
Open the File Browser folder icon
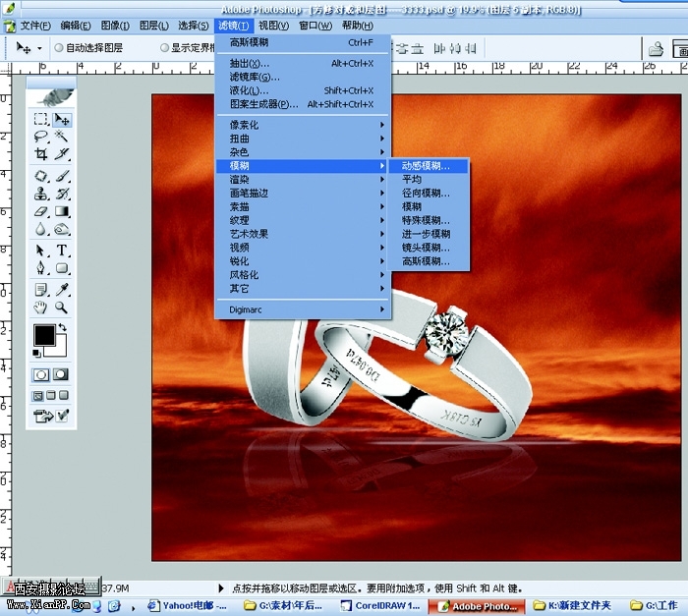pos(656,49)
